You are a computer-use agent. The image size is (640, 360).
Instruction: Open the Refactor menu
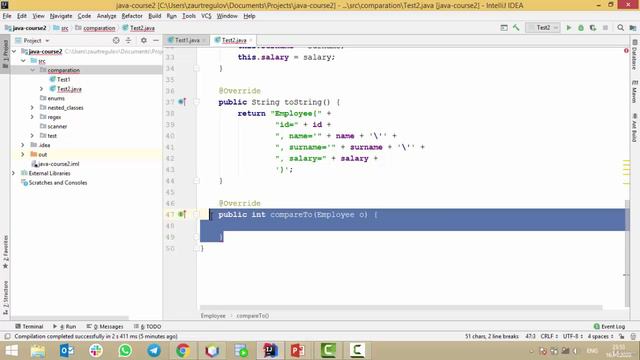[132, 16]
